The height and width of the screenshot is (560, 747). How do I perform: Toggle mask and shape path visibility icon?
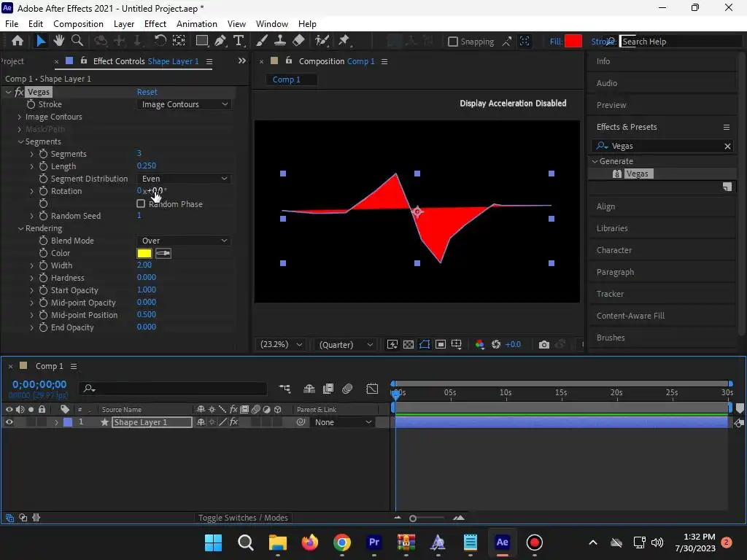[x=425, y=344]
